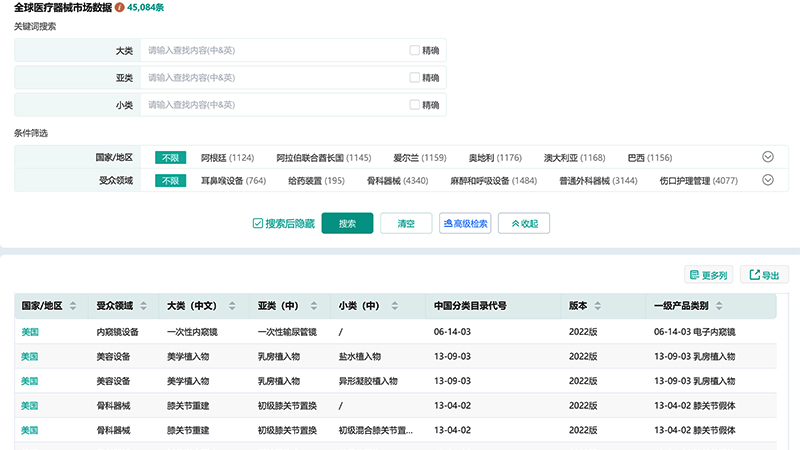
Task: Open 美国 link in 初级混合膝关节置 row
Action: click(x=30, y=431)
